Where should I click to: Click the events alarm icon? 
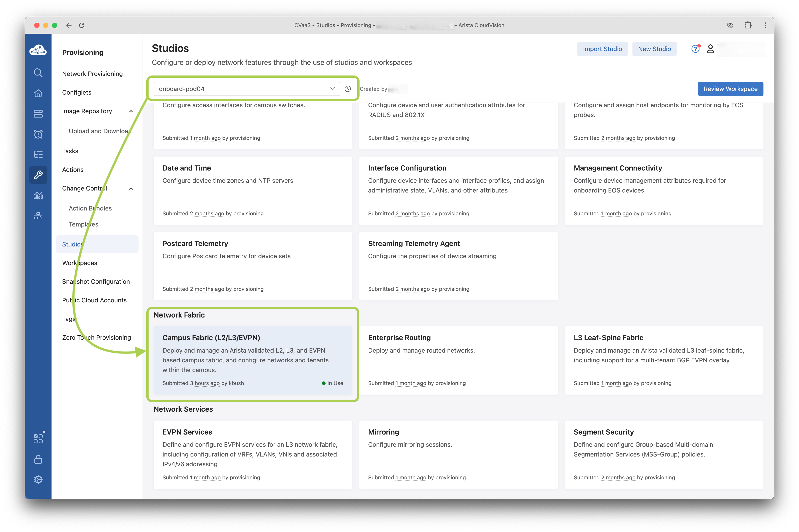coord(38,134)
